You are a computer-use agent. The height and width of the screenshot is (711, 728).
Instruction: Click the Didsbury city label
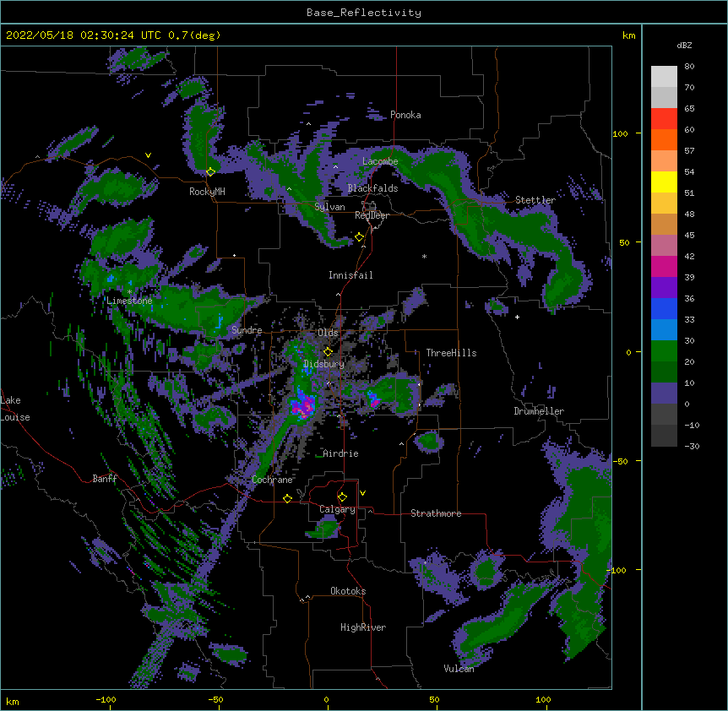[x=323, y=364]
